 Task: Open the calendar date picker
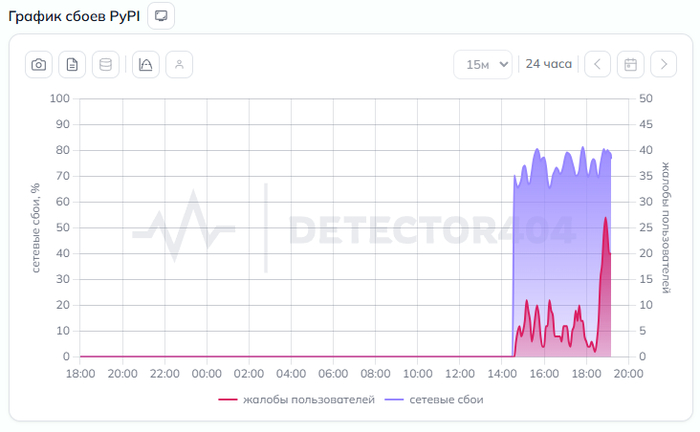point(630,65)
